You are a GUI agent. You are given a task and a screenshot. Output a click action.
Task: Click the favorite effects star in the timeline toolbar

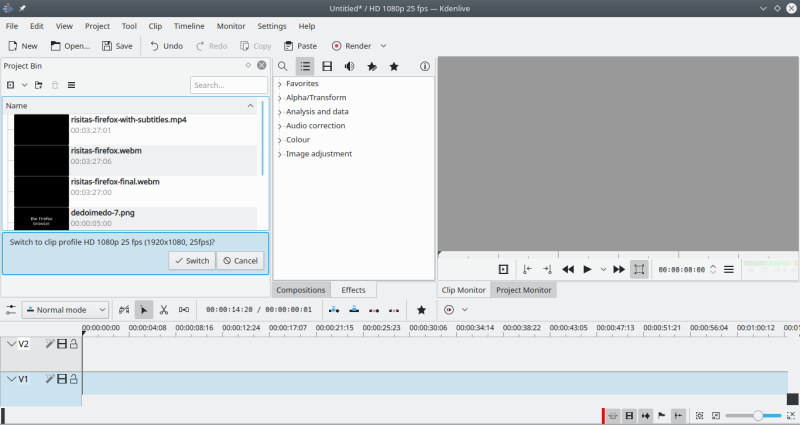pyautogui.click(x=421, y=310)
